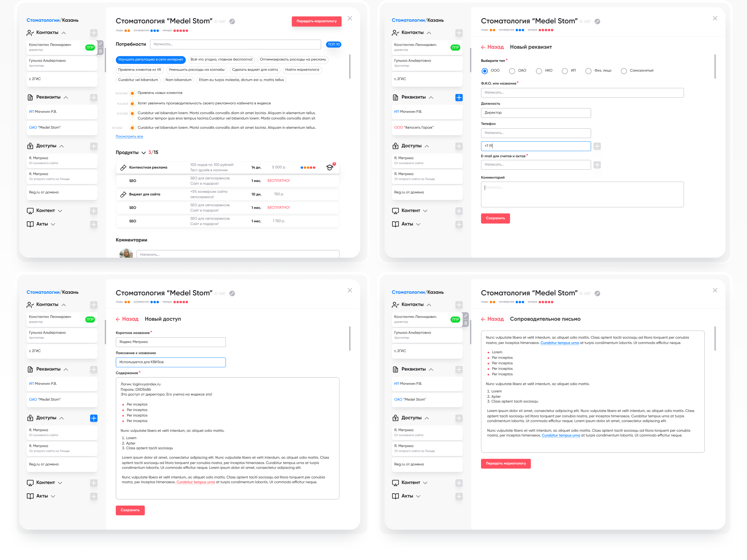Choose the ИП type radio option
This screenshot has height=560, width=747.
[x=565, y=71]
